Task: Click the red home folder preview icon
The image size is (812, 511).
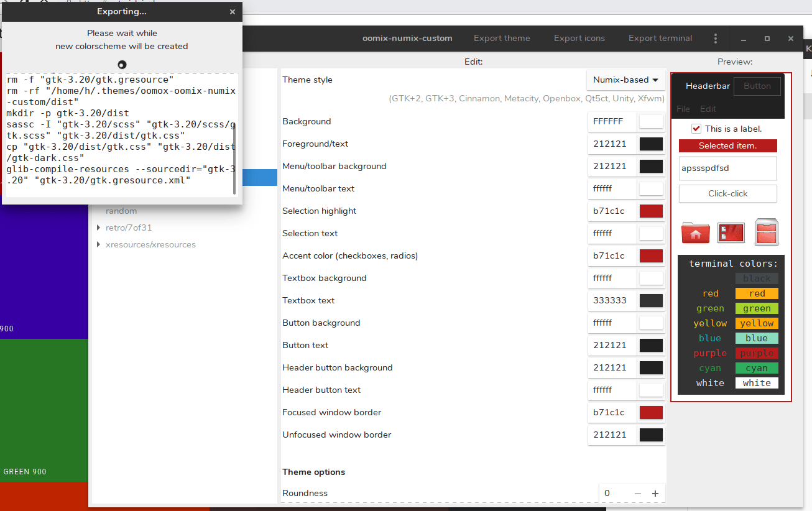Action: pos(695,232)
